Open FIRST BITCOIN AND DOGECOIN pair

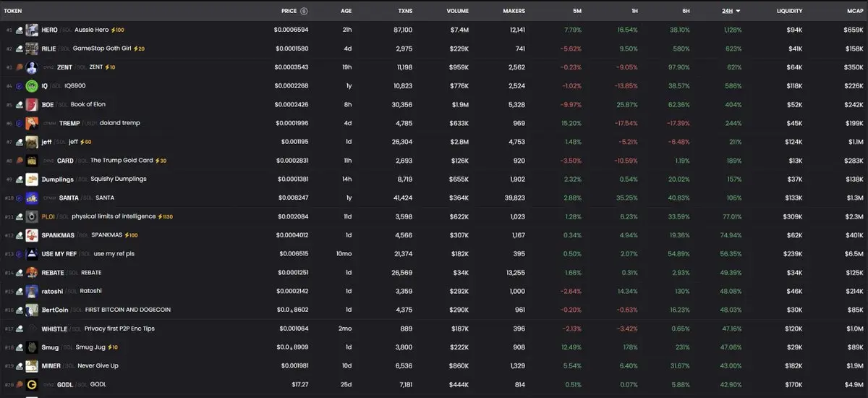129,310
